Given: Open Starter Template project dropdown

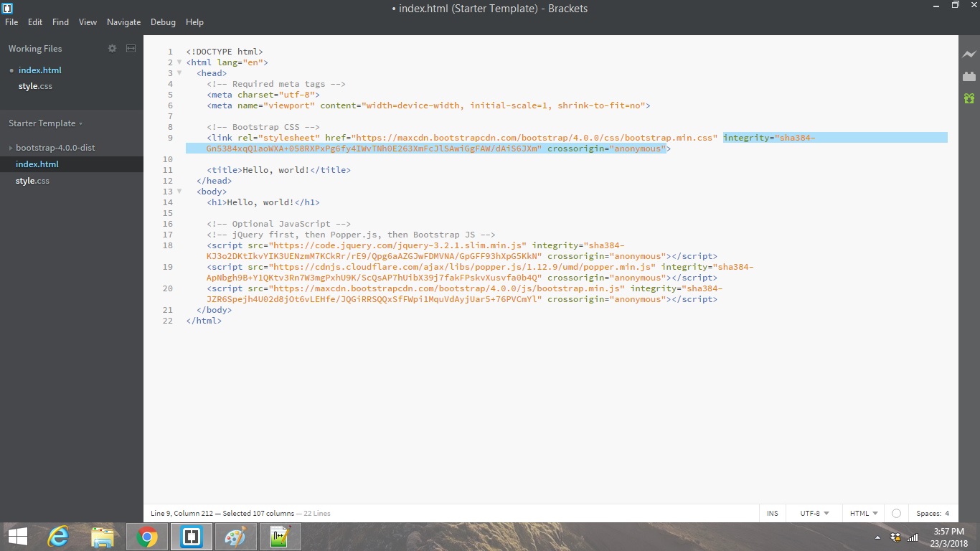Looking at the screenshot, I should (x=46, y=123).
